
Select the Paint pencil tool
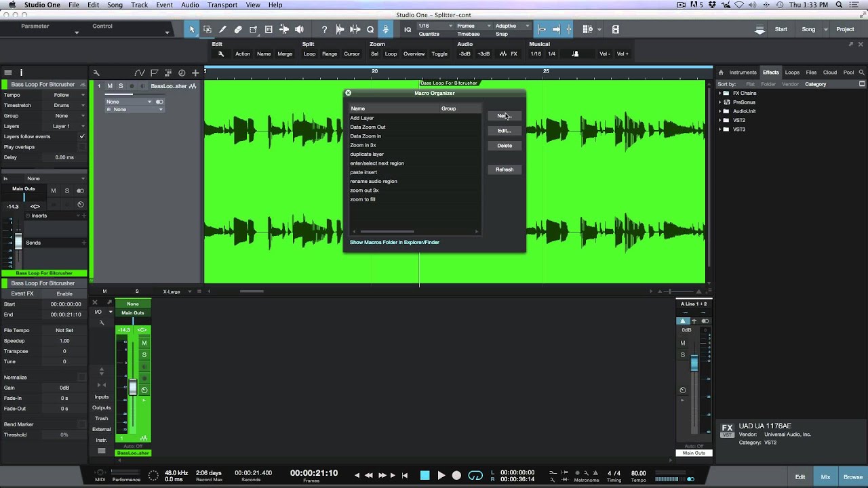pos(222,29)
